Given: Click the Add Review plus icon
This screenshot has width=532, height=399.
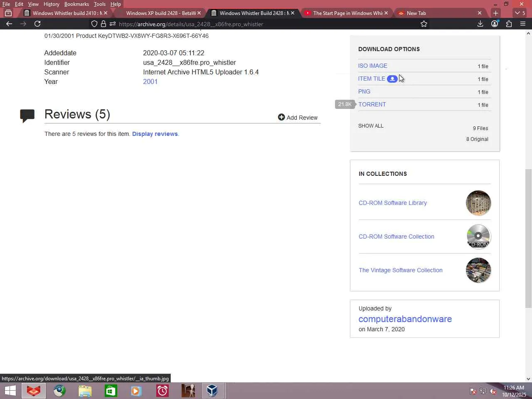Looking at the screenshot, I should tap(281, 118).
